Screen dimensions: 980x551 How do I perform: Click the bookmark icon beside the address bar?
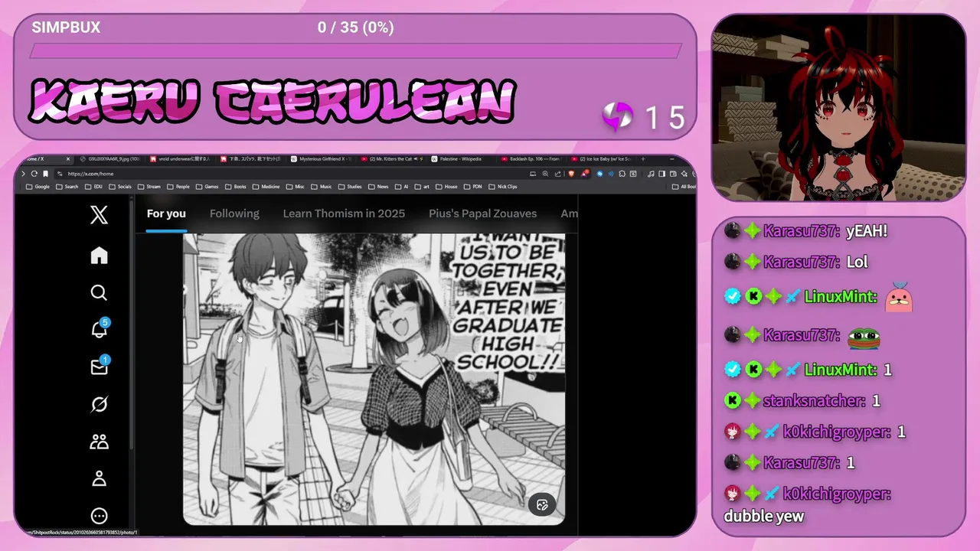pyautogui.click(x=45, y=174)
